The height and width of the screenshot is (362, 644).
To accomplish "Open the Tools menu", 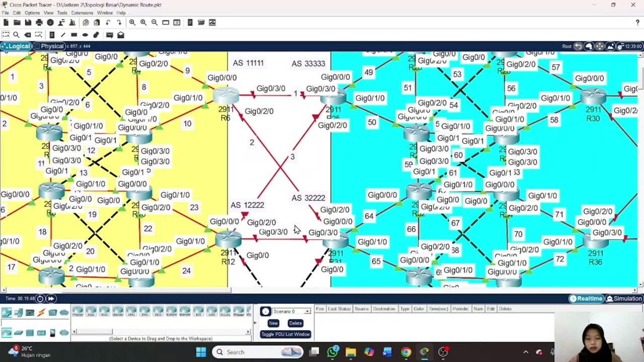I will [62, 13].
